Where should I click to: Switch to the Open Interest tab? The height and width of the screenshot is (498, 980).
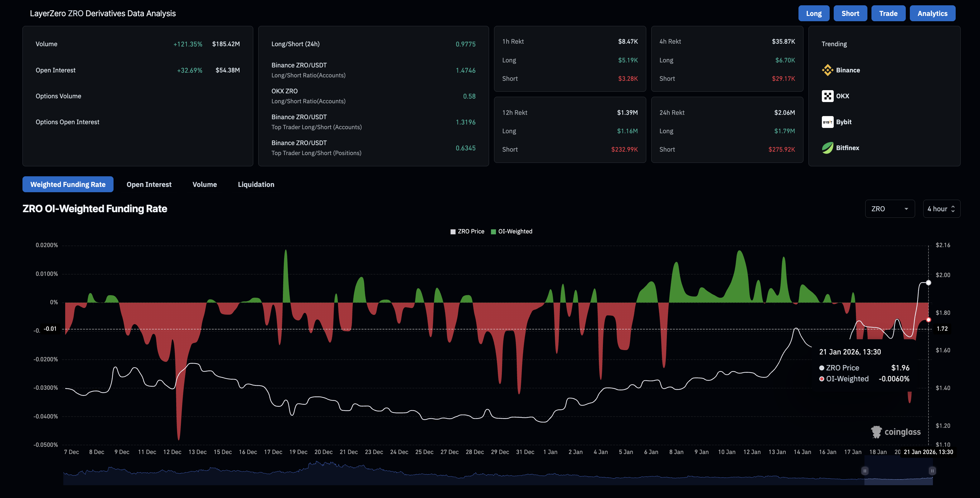(149, 184)
